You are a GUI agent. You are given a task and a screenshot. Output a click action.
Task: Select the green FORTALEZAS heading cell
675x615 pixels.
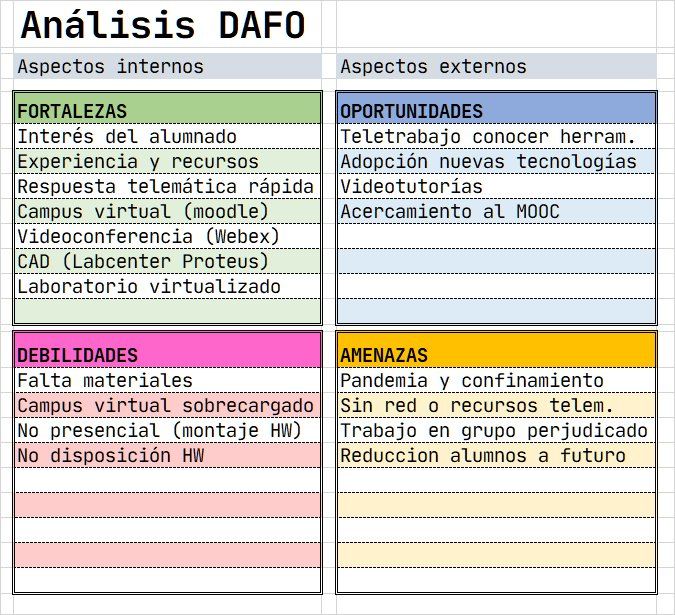(x=167, y=108)
